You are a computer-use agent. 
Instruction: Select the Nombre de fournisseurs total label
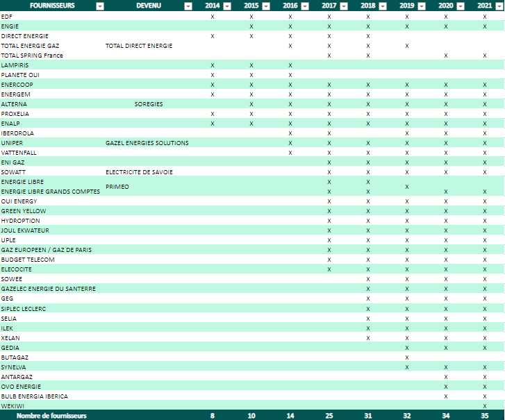tap(51, 416)
